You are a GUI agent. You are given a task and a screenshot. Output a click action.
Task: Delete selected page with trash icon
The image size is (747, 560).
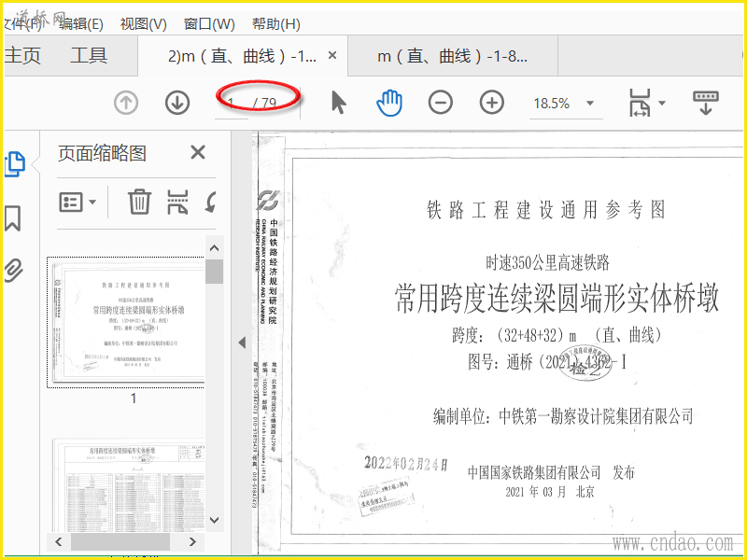click(139, 202)
